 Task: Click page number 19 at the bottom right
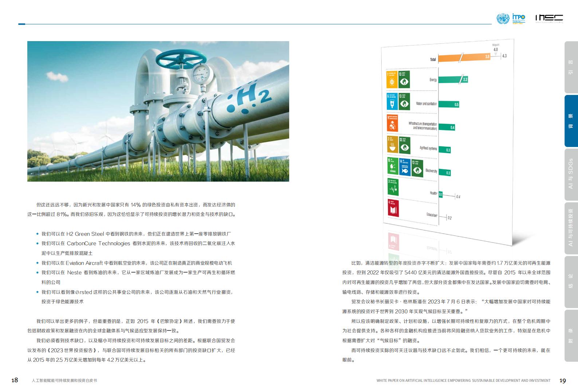[562, 381]
